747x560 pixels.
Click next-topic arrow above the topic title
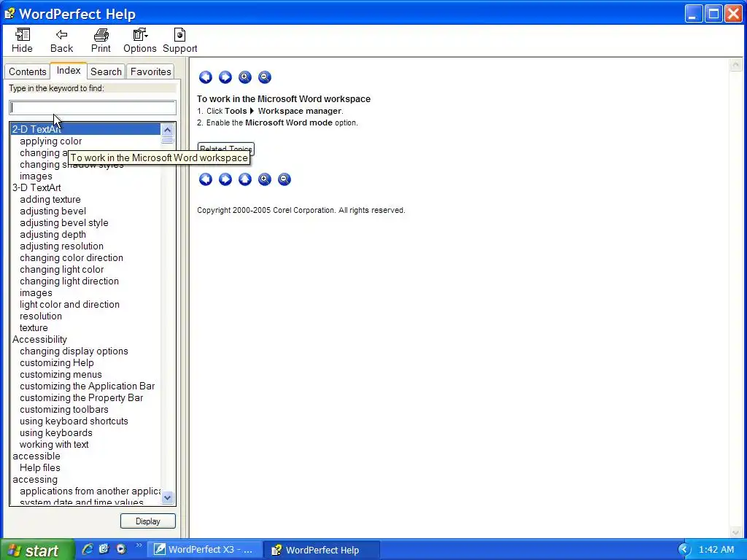[x=225, y=77]
